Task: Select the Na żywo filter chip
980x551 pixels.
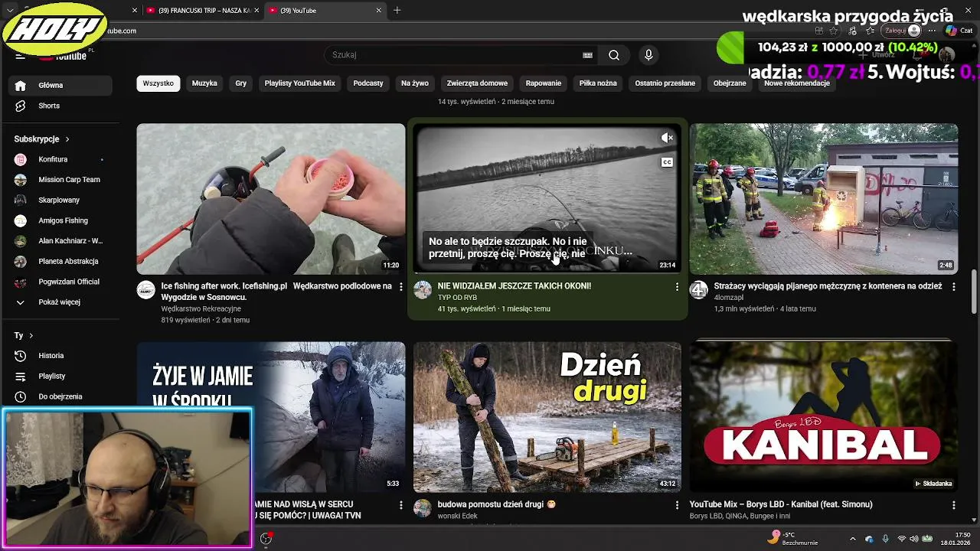Action: [415, 83]
